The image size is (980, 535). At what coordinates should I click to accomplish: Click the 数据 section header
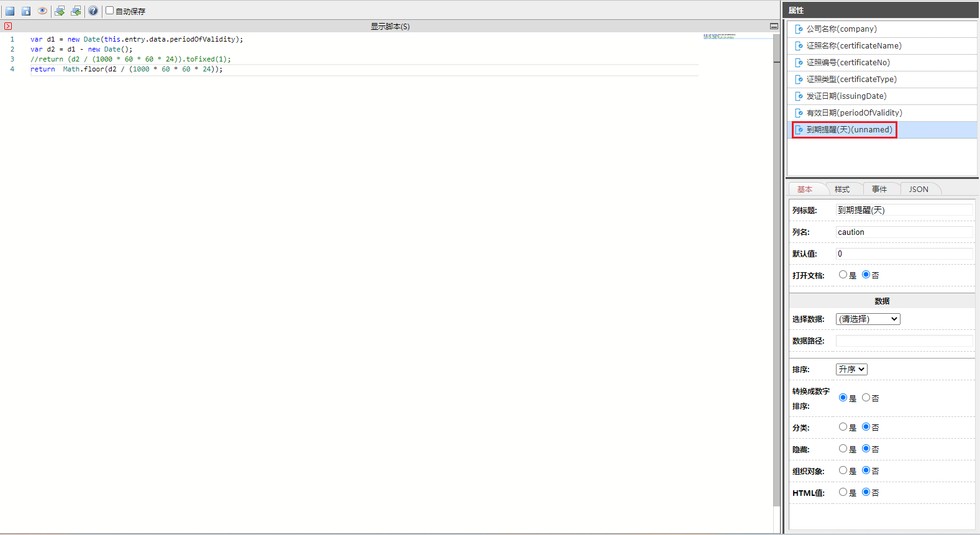pos(882,301)
